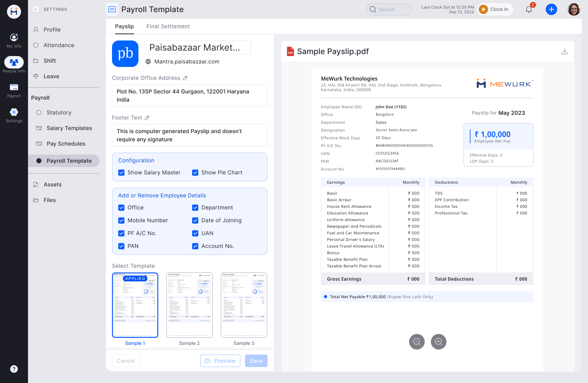Viewport: 588px width, 383px height.
Task: Disable the Mobile Number employee detail
Action: (x=121, y=220)
